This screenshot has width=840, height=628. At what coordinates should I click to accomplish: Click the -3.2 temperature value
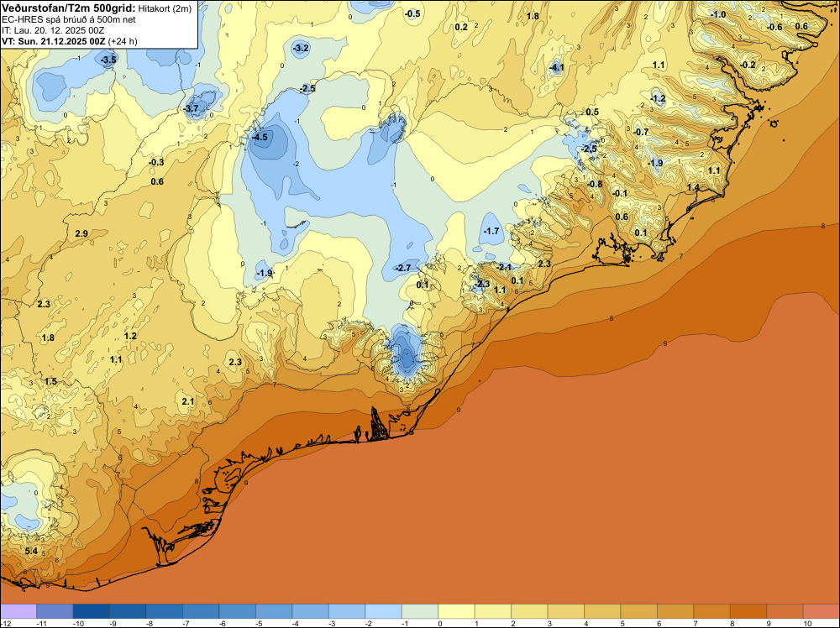[301, 48]
